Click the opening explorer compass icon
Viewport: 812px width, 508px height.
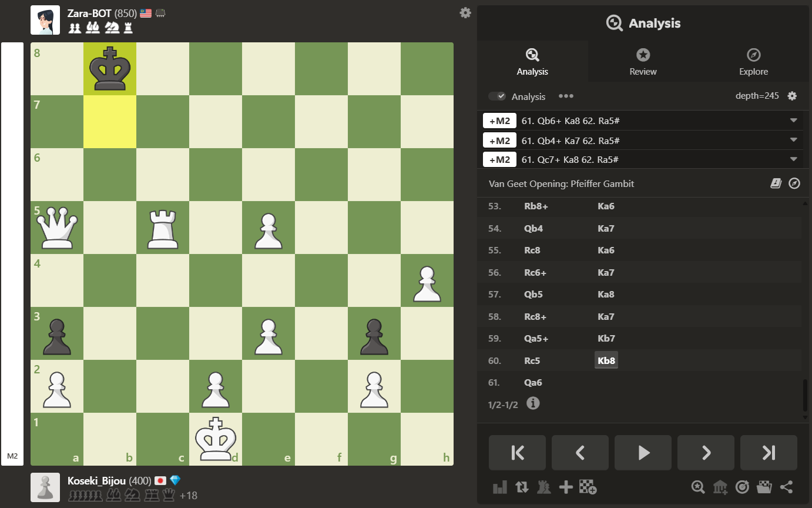(x=794, y=183)
